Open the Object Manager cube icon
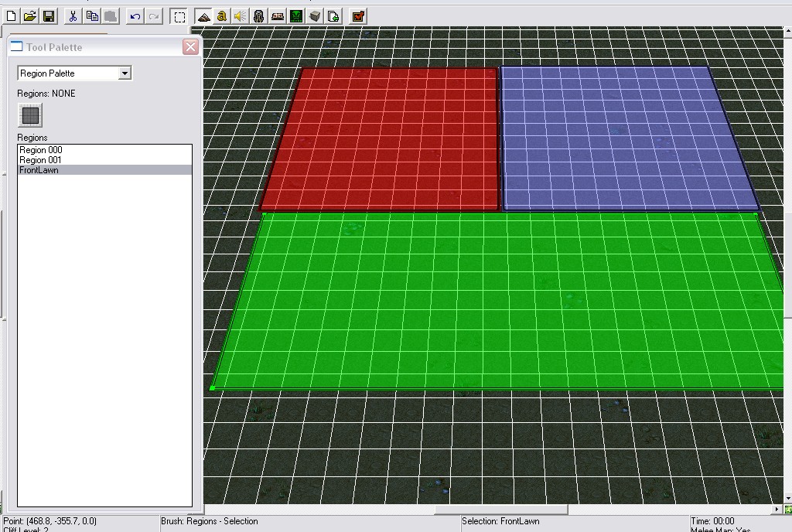This screenshot has height=532, width=792. 315,17
